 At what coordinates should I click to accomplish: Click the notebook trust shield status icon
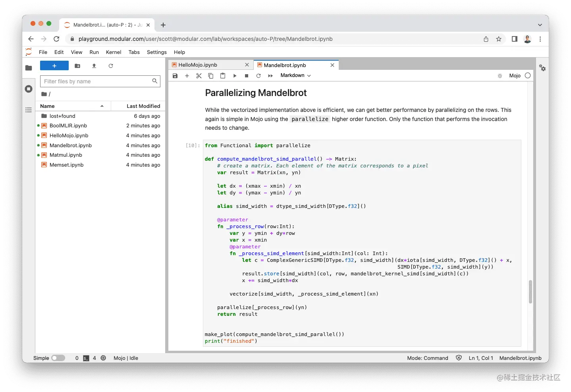pyautogui.click(x=459, y=358)
